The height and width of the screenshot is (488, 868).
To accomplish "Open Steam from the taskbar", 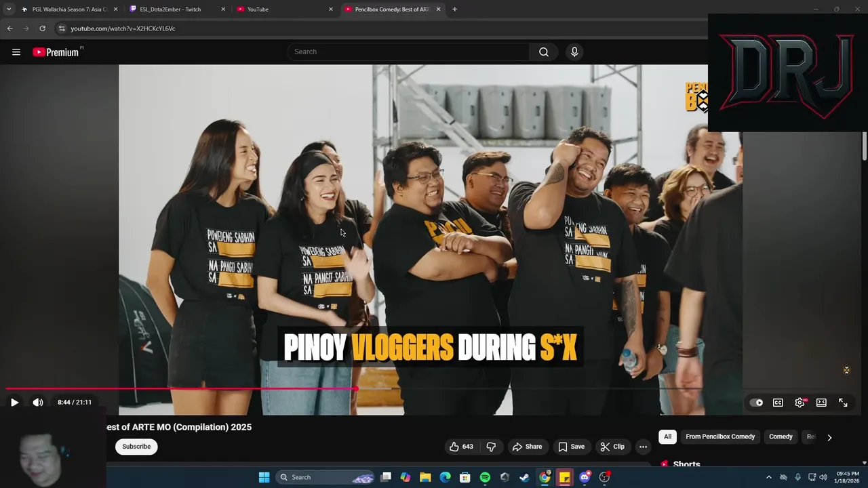I will [524, 477].
